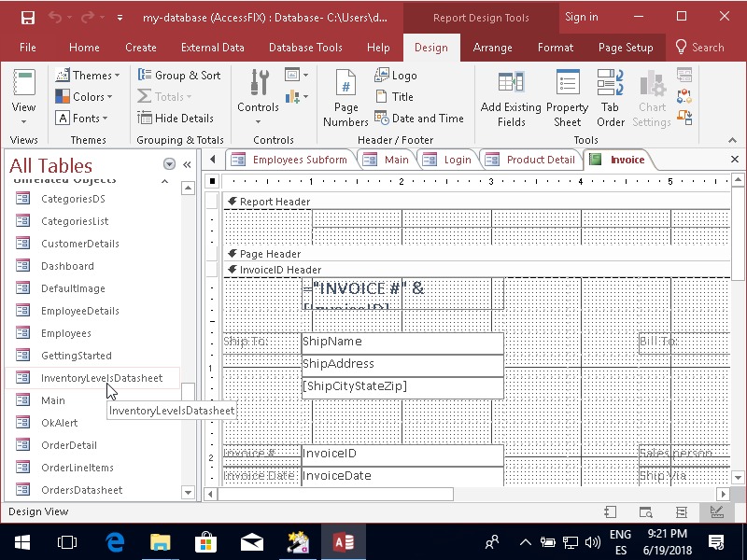Select OrderLineItems in the navigation list
The image size is (747, 560).
tap(77, 468)
